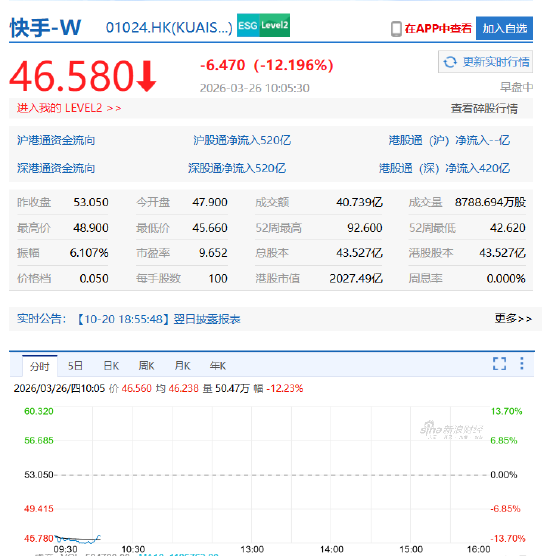
Task: Switch to the 5日 chart tab
Action: tap(75, 366)
